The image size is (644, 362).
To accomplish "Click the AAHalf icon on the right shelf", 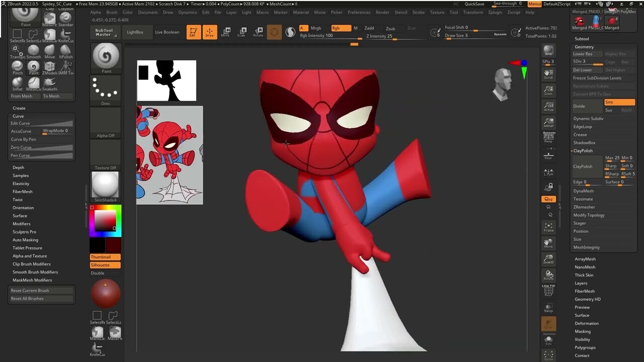I will point(548,123).
